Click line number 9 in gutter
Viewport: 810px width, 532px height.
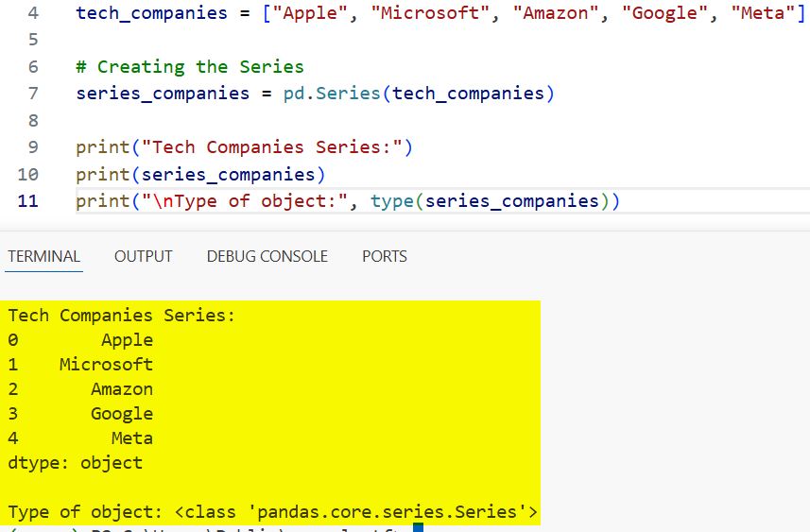pos(33,146)
